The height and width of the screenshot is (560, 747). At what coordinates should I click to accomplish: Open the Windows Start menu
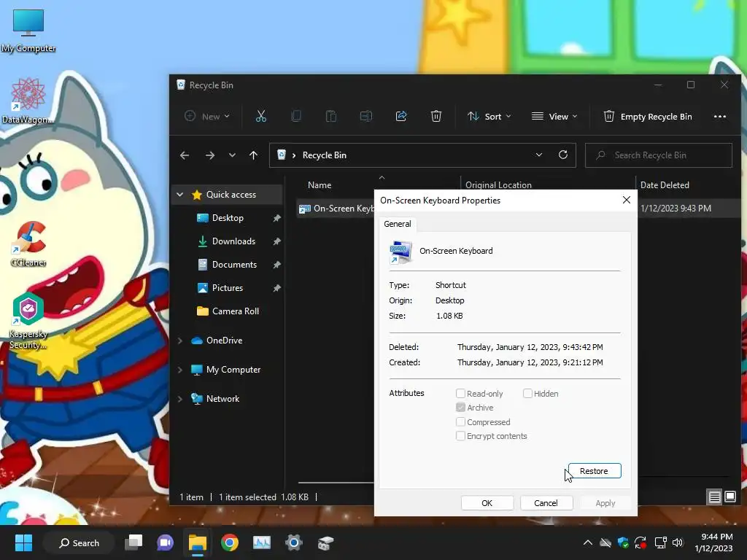coord(23,542)
